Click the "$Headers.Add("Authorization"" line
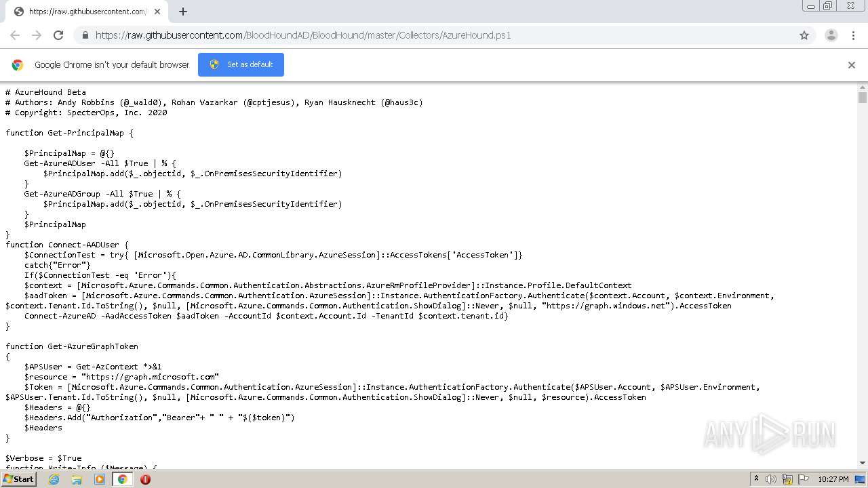Screen dimensions: 868x488 159,418
